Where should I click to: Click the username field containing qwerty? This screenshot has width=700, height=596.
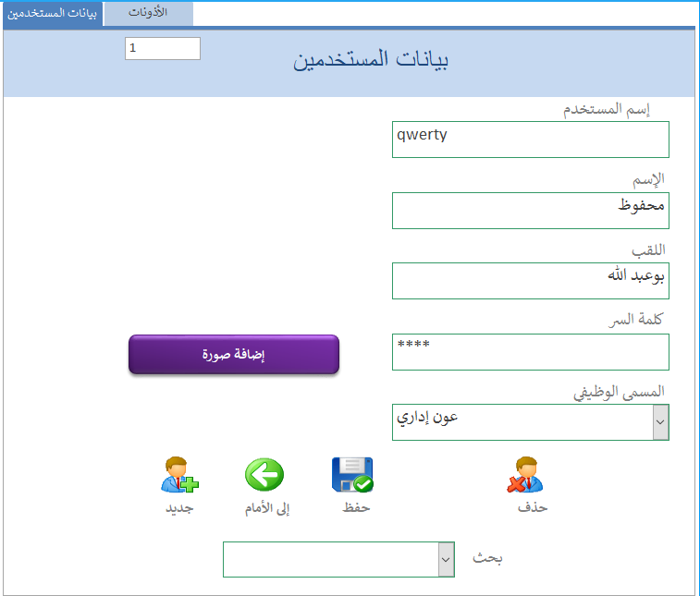click(x=530, y=140)
